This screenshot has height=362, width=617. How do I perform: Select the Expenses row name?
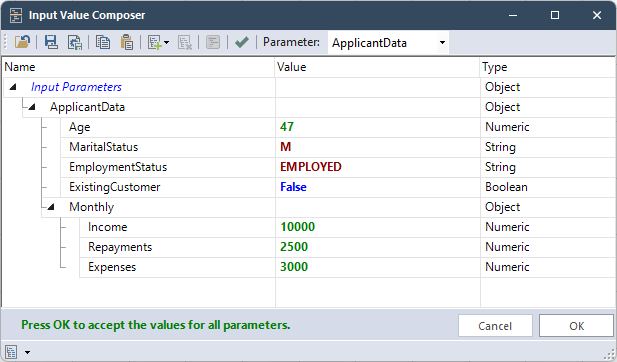click(112, 267)
